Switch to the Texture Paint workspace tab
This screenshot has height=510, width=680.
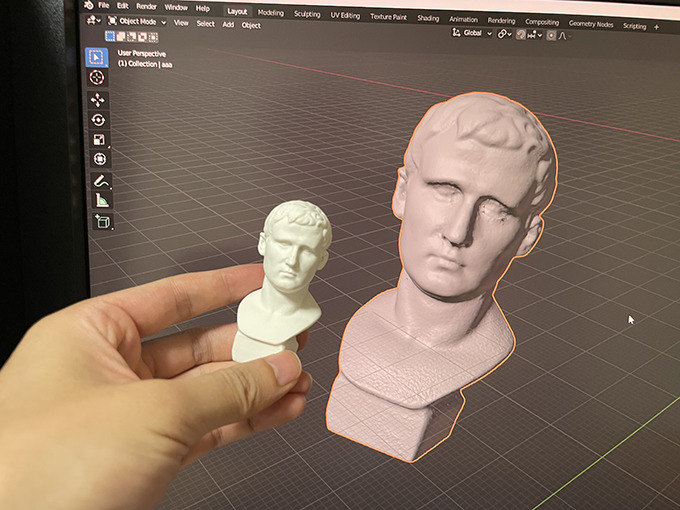pyautogui.click(x=389, y=17)
